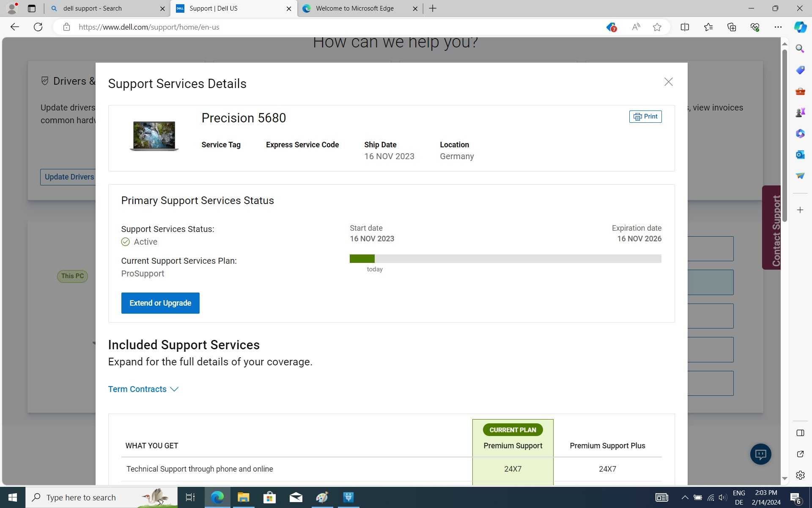Image resolution: width=812 pixels, height=508 pixels.
Task: Open Edge sidebar Search
Action: pyautogui.click(x=800, y=49)
